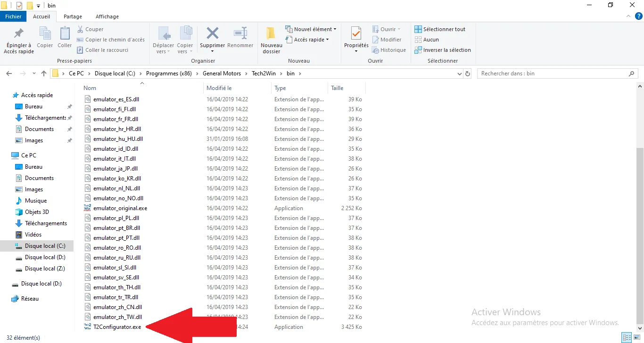644x343 pixels.
Task: Open the Affichage ribbon tab
Action: [107, 16]
